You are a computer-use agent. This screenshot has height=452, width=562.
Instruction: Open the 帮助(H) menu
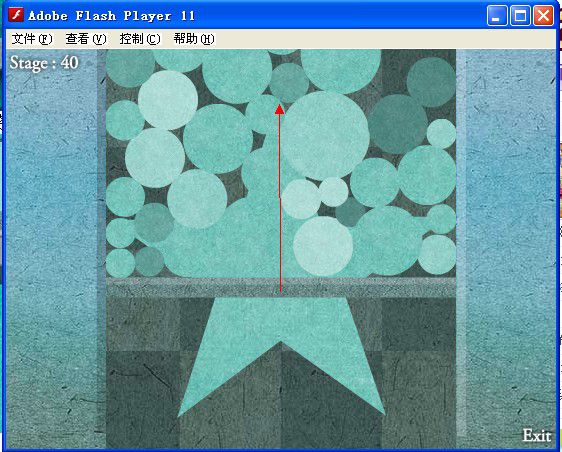coord(194,39)
